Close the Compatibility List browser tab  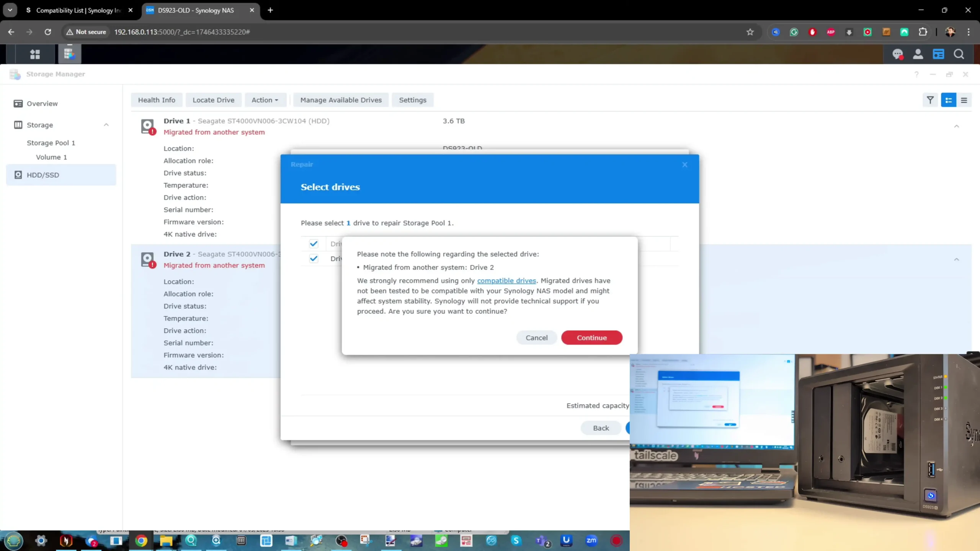point(131,10)
